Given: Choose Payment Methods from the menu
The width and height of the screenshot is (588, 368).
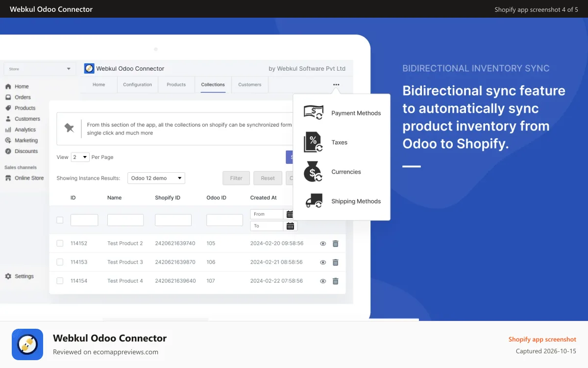Looking at the screenshot, I should 356,113.
